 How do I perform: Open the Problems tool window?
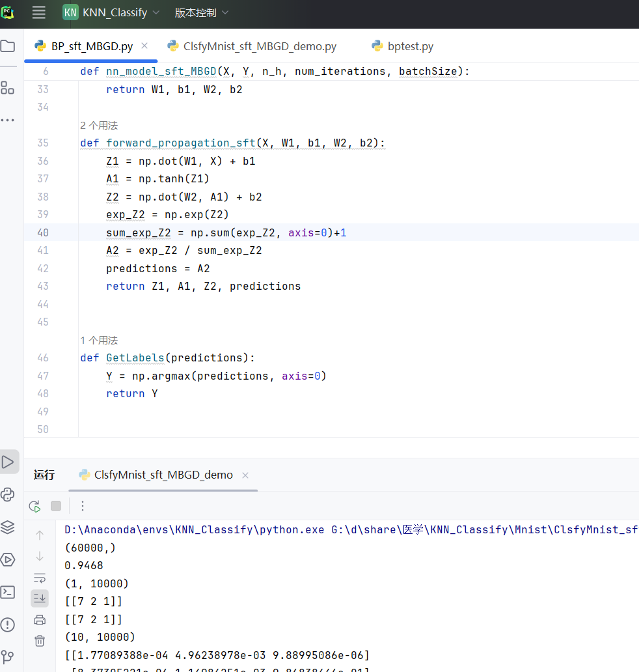(8, 624)
